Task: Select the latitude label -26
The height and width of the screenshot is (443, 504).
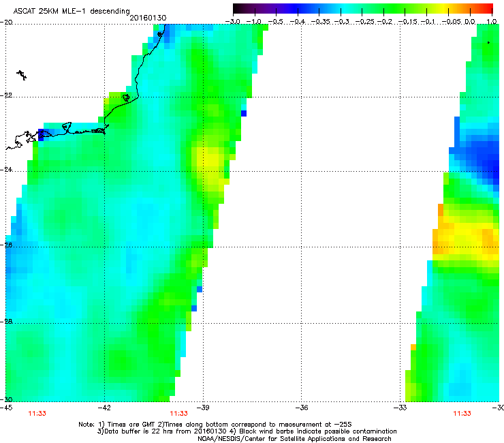Action: [6, 245]
